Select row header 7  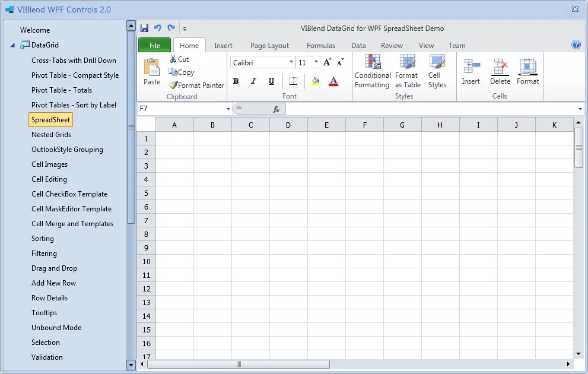pyautogui.click(x=146, y=221)
